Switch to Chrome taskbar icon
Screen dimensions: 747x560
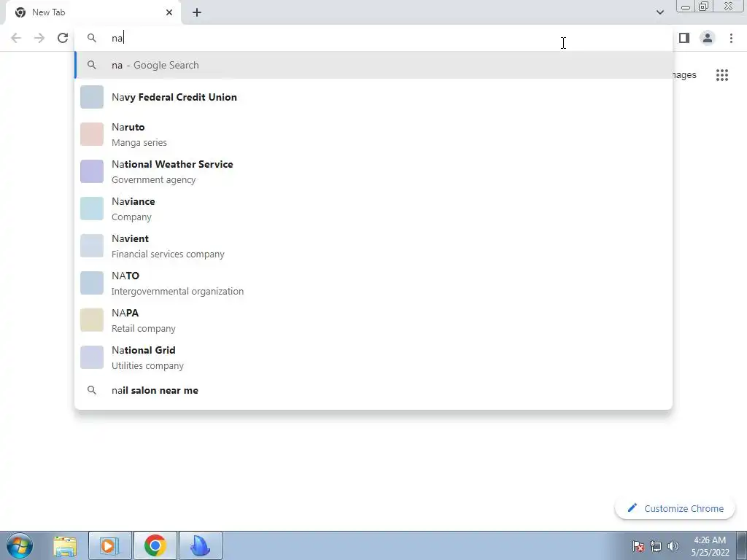[155, 545]
